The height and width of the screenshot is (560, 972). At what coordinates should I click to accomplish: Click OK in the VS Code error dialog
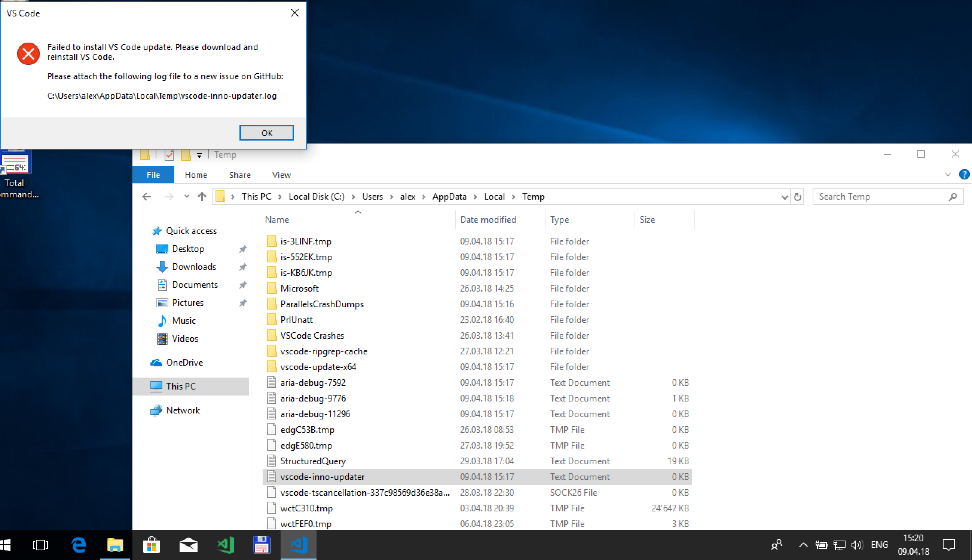click(266, 133)
